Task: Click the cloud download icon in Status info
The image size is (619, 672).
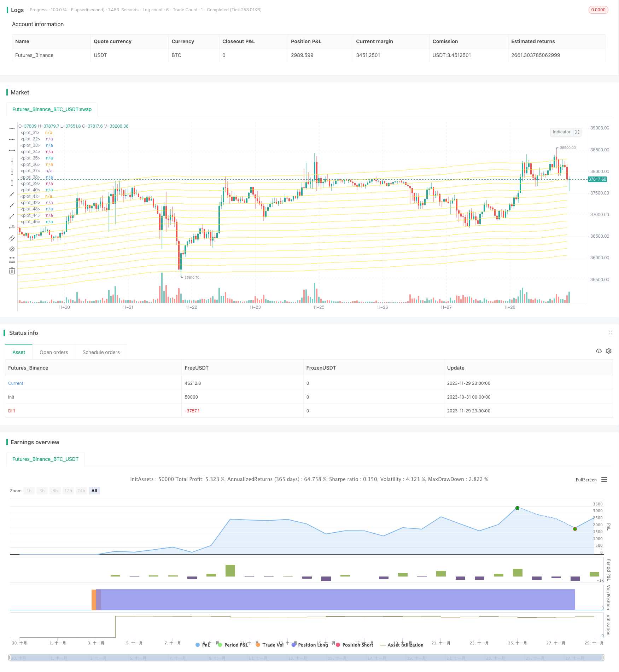Action: coord(598,351)
